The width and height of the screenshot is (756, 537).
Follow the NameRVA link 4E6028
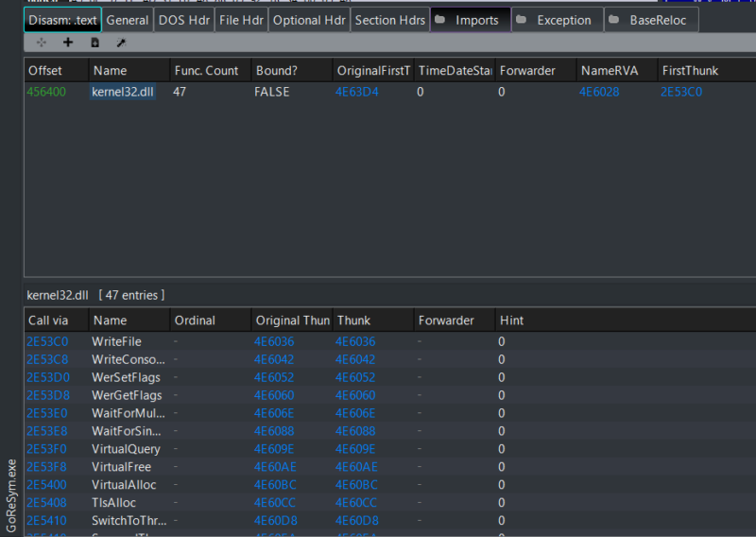599,92
